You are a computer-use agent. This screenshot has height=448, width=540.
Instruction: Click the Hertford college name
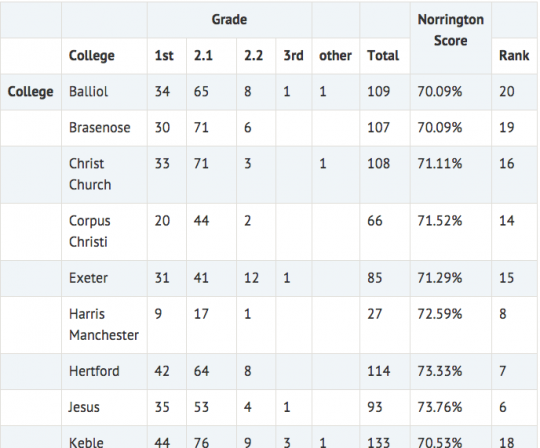[94, 371]
